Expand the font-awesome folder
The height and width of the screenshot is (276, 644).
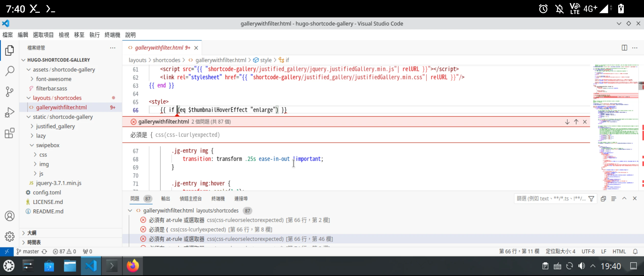[x=54, y=79]
